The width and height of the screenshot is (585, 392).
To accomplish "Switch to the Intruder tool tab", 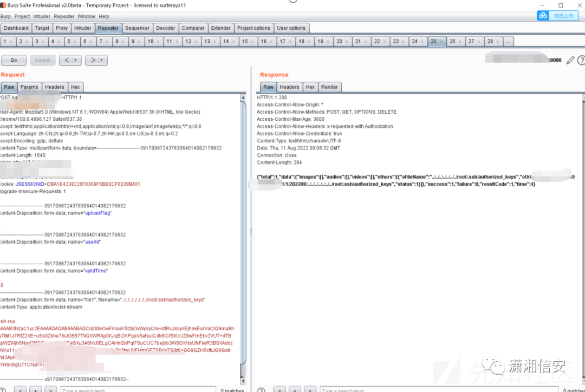I will coord(82,28).
